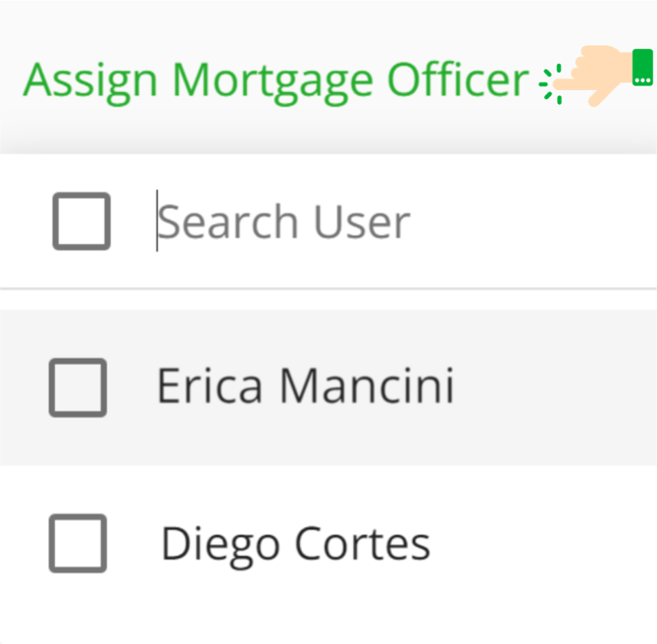
Task: Click the pointing hand icon
Action: pyautogui.click(x=593, y=75)
